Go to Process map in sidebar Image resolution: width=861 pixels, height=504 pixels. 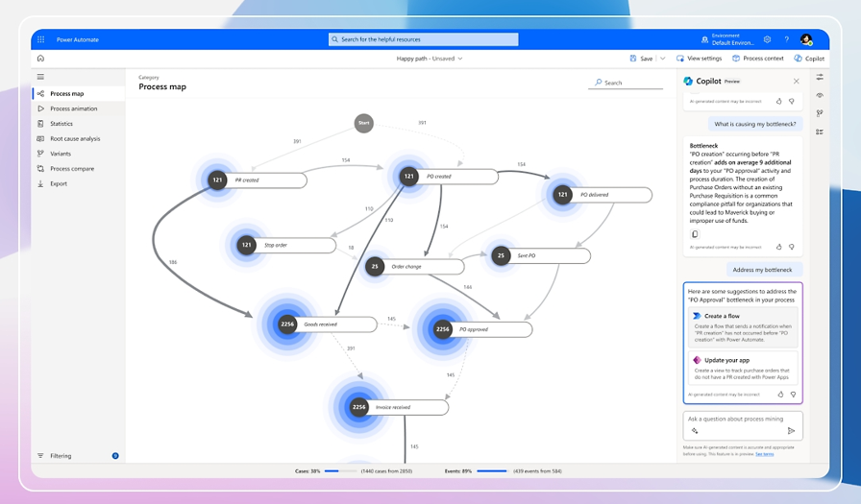(x=79, y=94)
